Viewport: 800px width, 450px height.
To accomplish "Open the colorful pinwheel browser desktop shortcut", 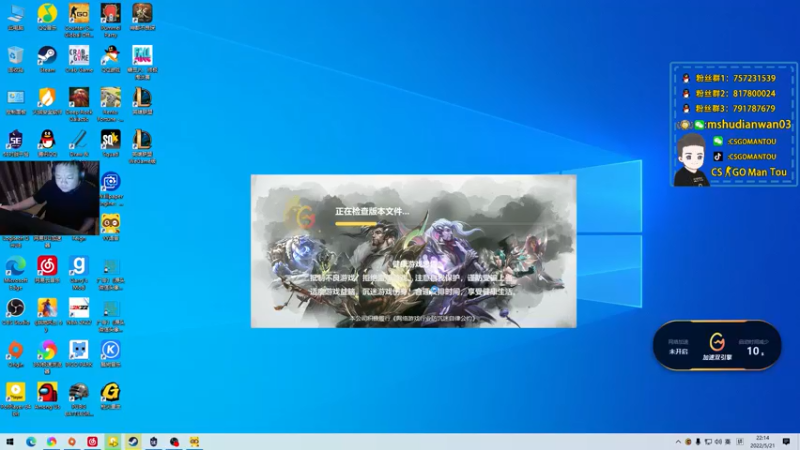I will click(47, 357).
